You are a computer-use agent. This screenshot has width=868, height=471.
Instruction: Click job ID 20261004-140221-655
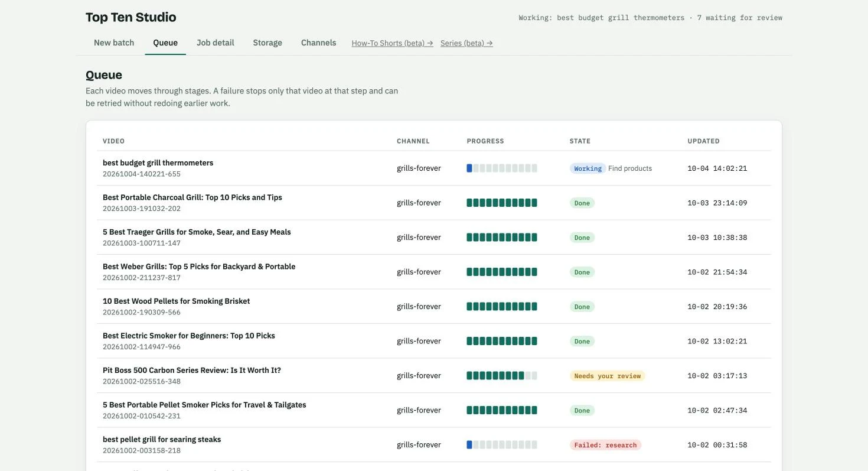[x=142, y=174]
